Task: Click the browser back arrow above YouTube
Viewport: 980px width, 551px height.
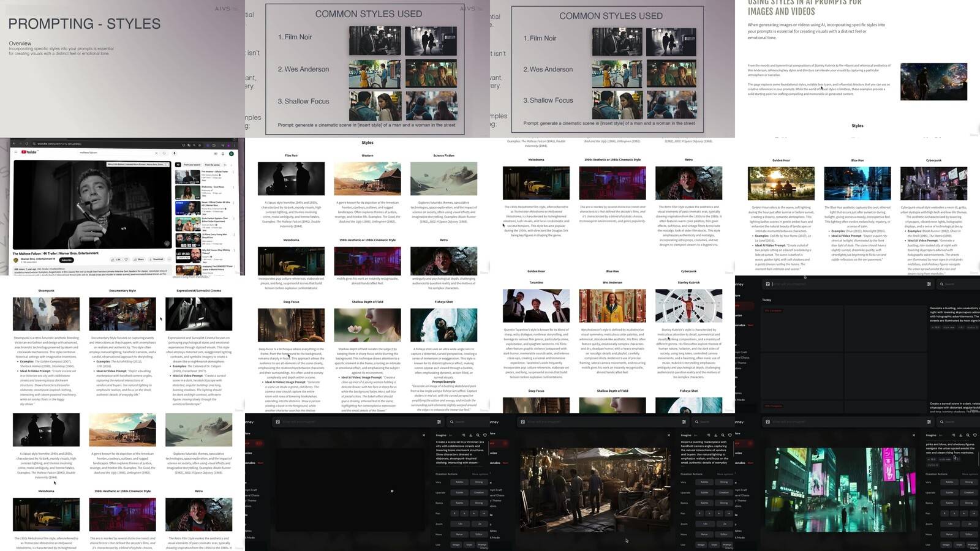Action: pos(13,143)
